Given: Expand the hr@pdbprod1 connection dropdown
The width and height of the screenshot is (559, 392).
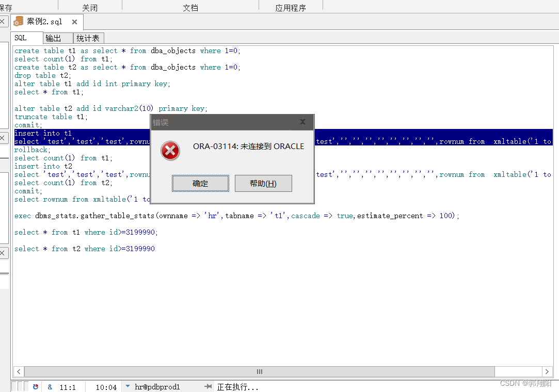Looking at the screenshot, I should 127,387.
